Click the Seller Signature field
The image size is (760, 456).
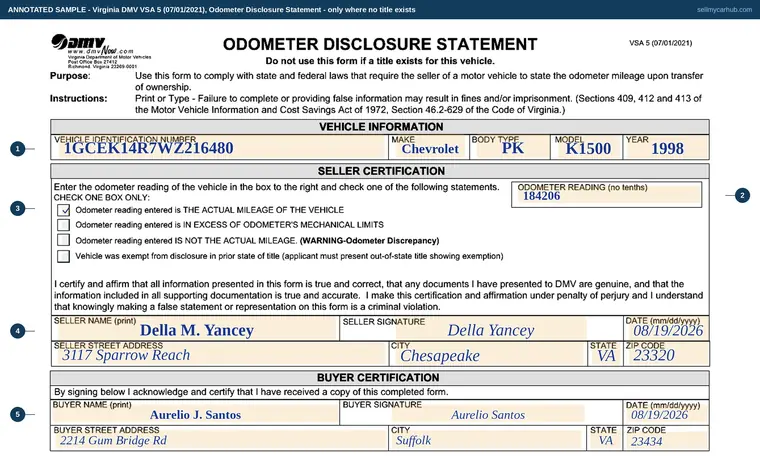[x=482, y=329]
